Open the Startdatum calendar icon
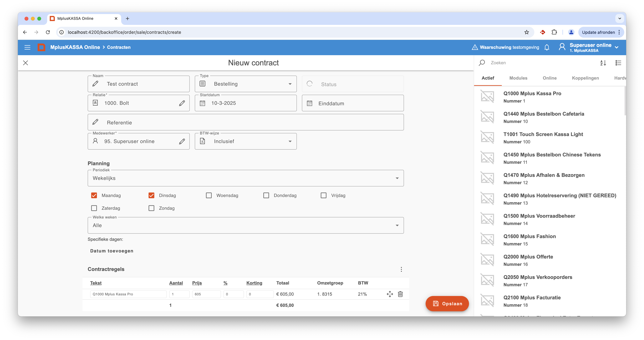 coord(202,103)
